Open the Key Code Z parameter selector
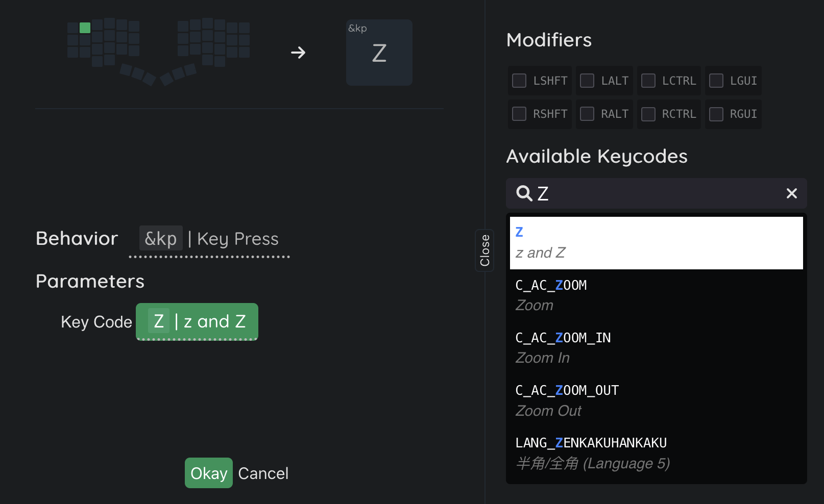Viewport: 824px width, 504px height. [197, 321]
